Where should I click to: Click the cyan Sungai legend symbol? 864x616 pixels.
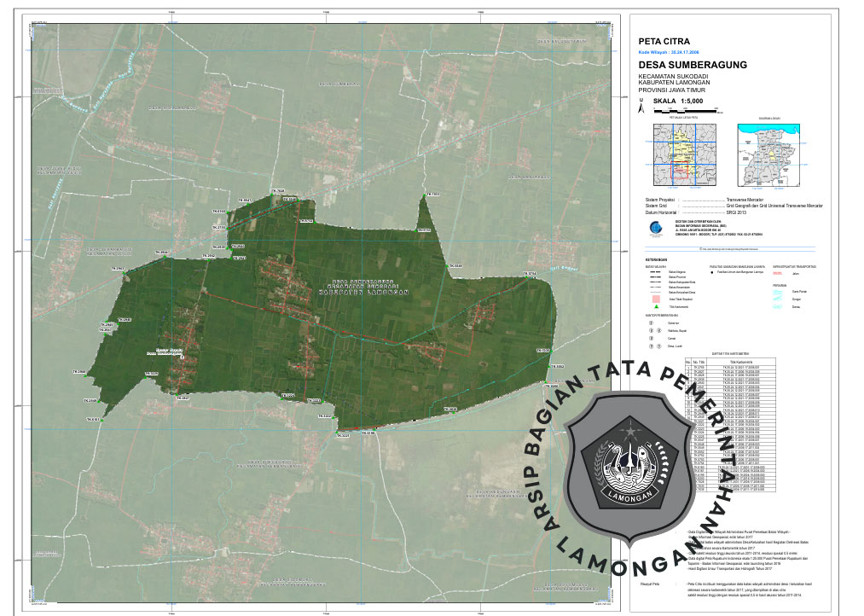click(777, 299)
